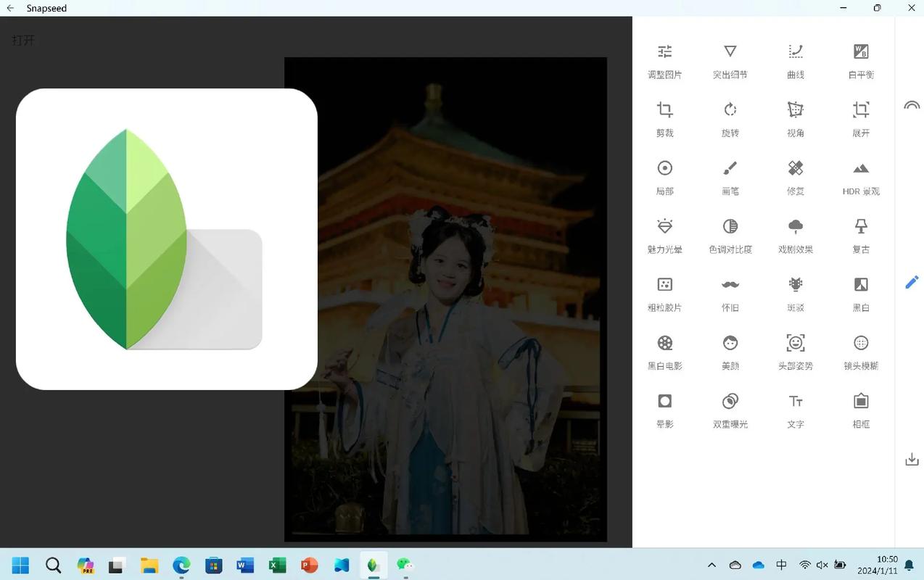Open the export/save panel via download icon
The width and height of the screenshot is (924, 580).
tap(912, 459)
